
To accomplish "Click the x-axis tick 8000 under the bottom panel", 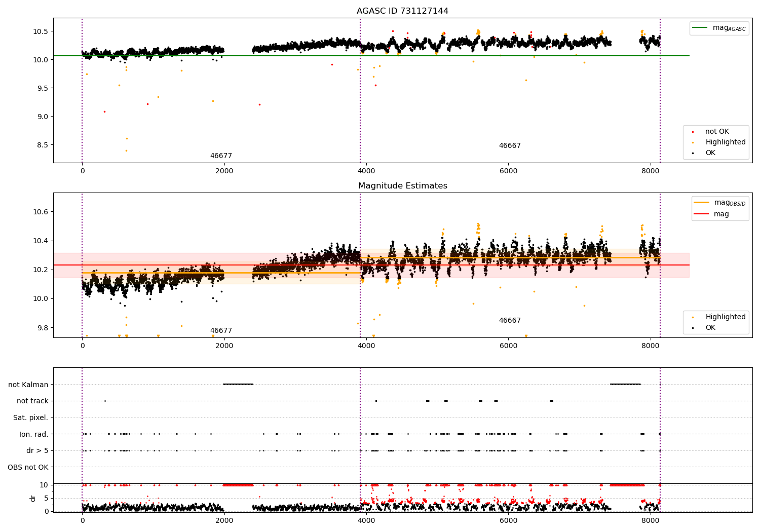I will click(x=650, y=520).
